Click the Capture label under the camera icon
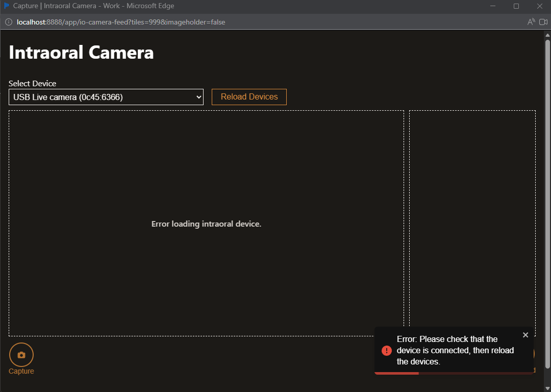551x392 pixels. pos(21,371)
